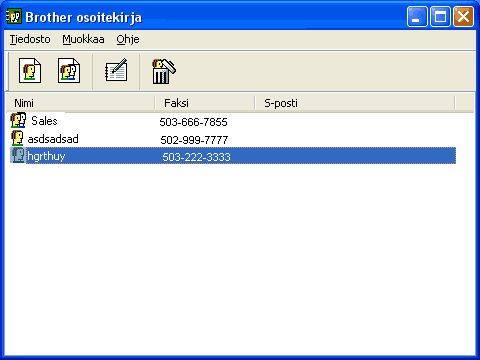Click fax number 502-999-7777
The width and height of the screenshot is (480, 360).
coord(194,140)
